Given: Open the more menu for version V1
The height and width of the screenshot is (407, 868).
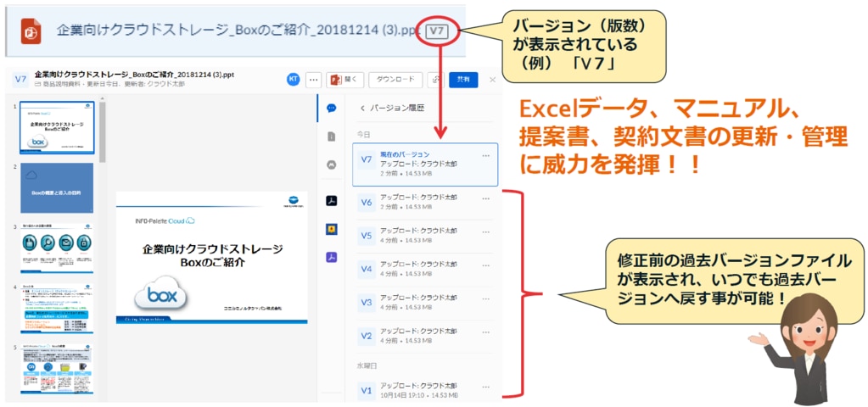Looking at the screenshot, I should (x=485, y=386).
